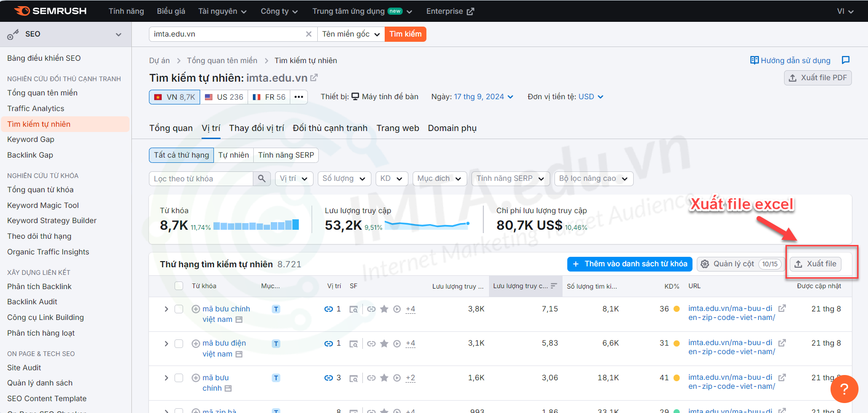Tick checkbox for 'mã bưu chính việt nam'
This screenshot has width=868, height=413.
(179, 309)
